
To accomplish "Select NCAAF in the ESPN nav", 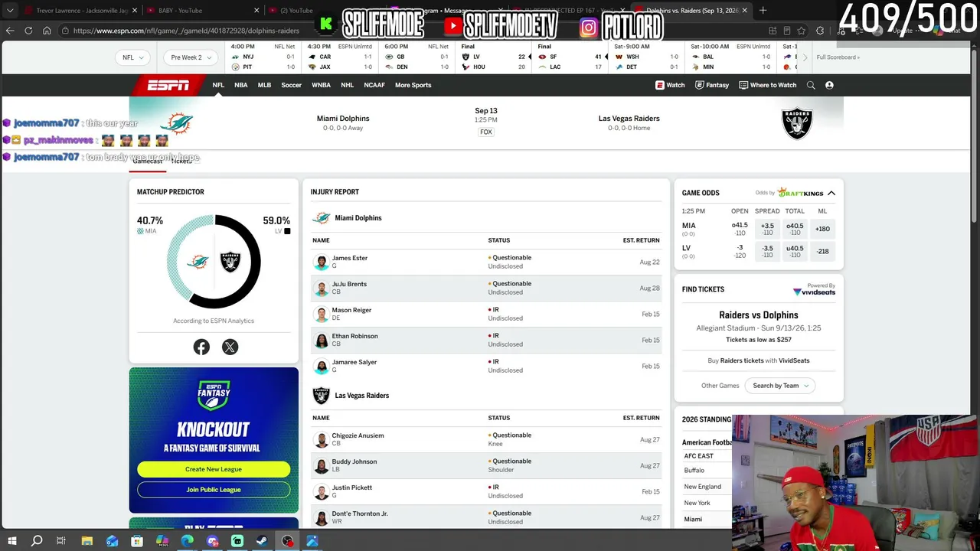I will pyautogui.click(x=374, y=85).
